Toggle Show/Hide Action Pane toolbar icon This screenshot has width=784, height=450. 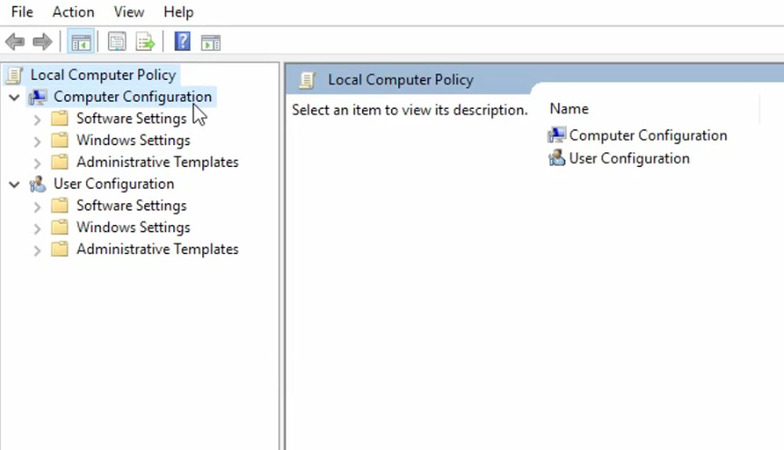210,42
